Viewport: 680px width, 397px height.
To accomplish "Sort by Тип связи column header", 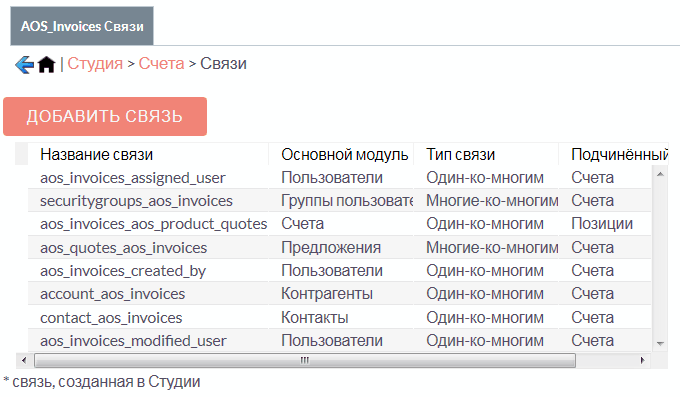I will tap(461, 154).
